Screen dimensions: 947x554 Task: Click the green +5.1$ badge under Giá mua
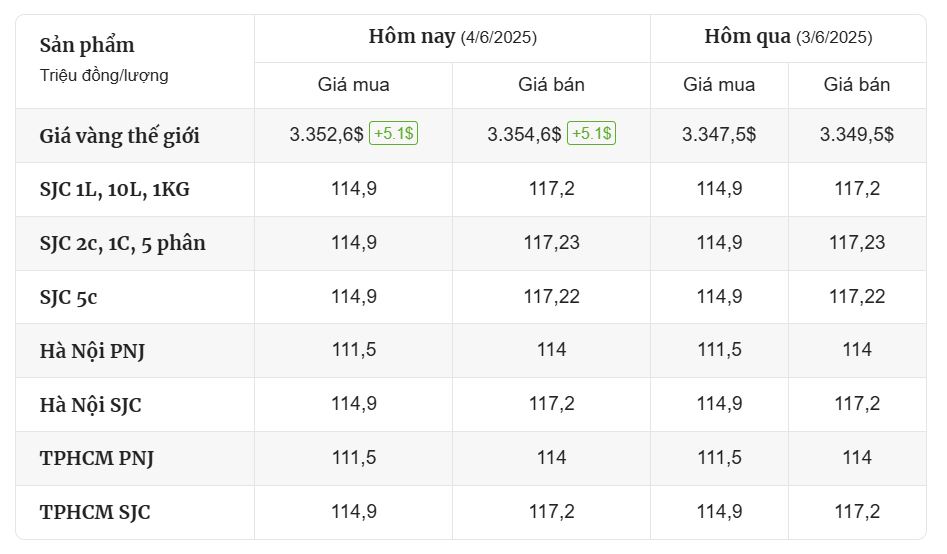[x=393, y=134]
